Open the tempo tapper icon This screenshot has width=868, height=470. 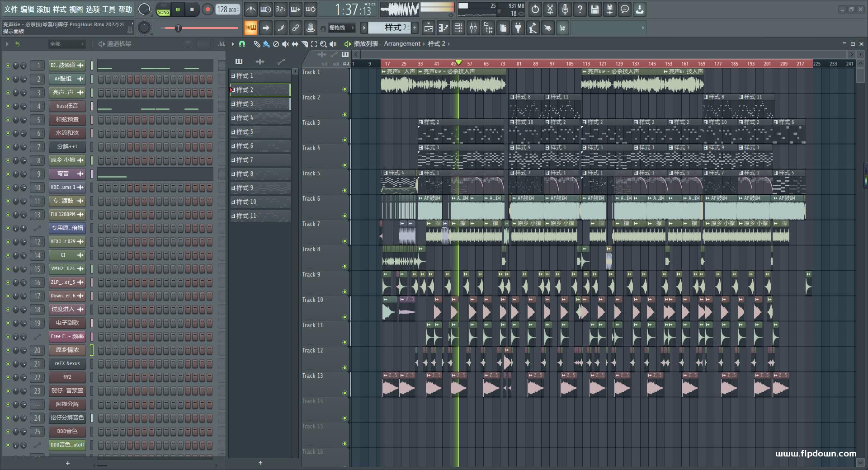coord(533,28)
